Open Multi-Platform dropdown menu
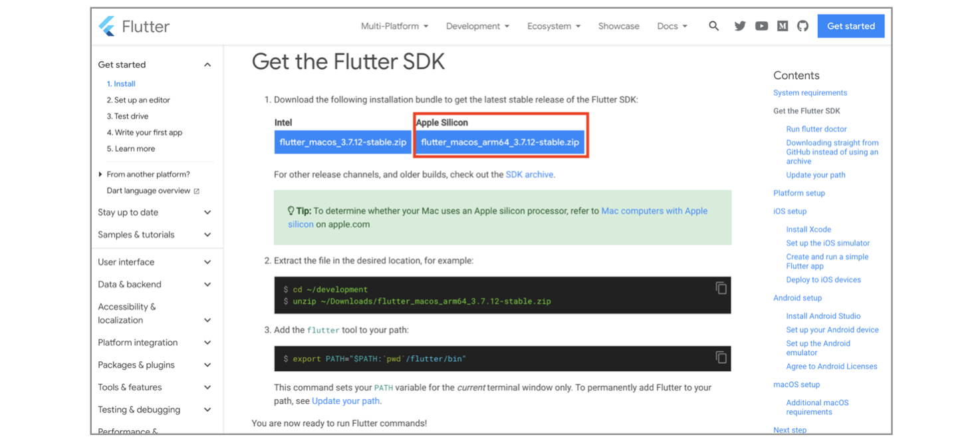This screenshot has height=439, width=980. (394, 26)
